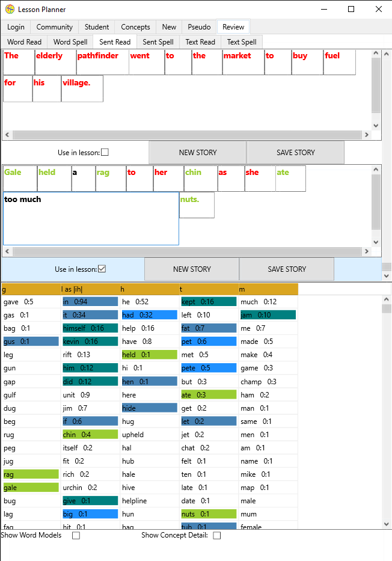Click NEW STORY under the second story
This screenshot has height=561, width=392.
click(192, 269)
